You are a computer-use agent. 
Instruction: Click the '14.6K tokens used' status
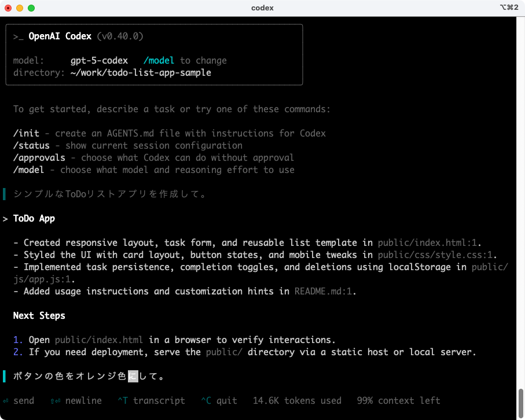297,400
